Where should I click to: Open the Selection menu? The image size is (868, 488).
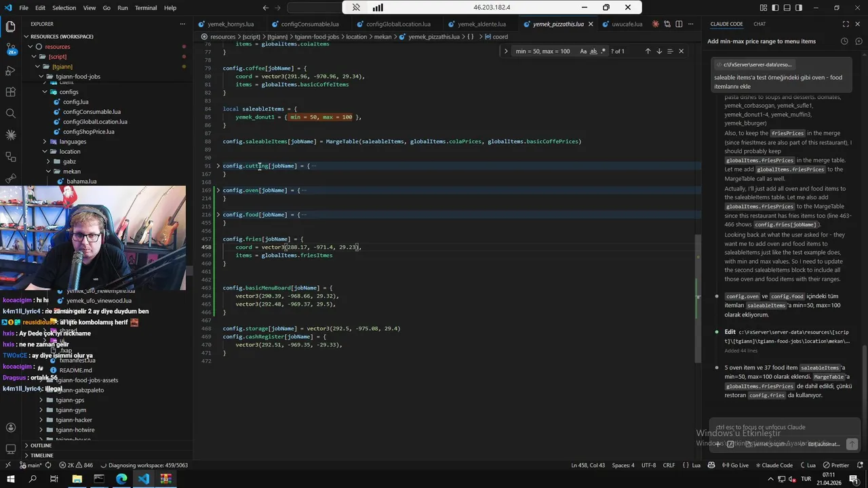[64, 7]
